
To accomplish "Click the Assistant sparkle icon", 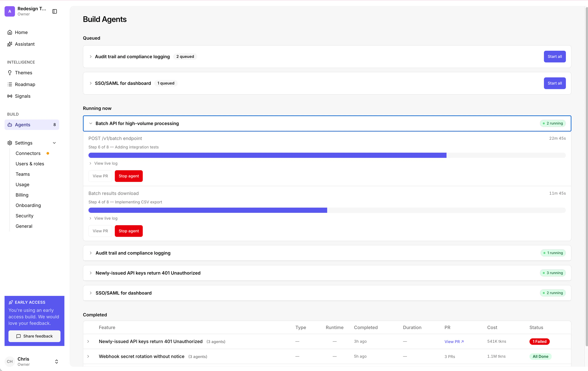I will [10, 44].
